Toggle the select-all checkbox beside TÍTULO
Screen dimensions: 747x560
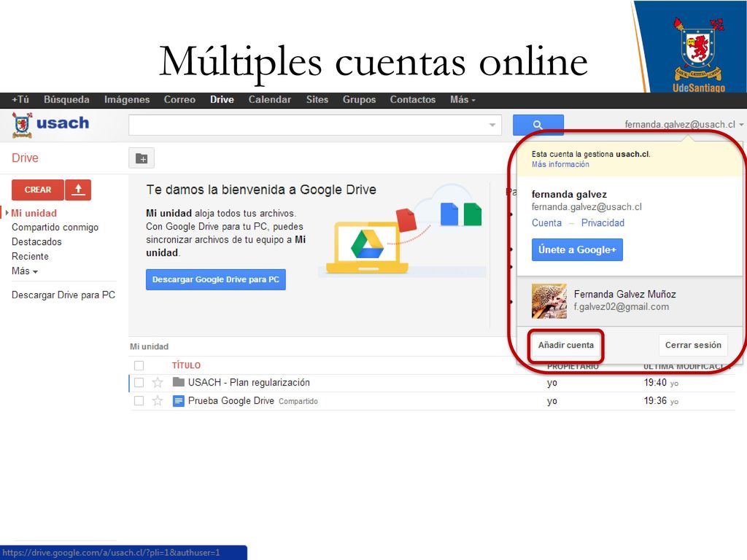(x=139, y=366)
